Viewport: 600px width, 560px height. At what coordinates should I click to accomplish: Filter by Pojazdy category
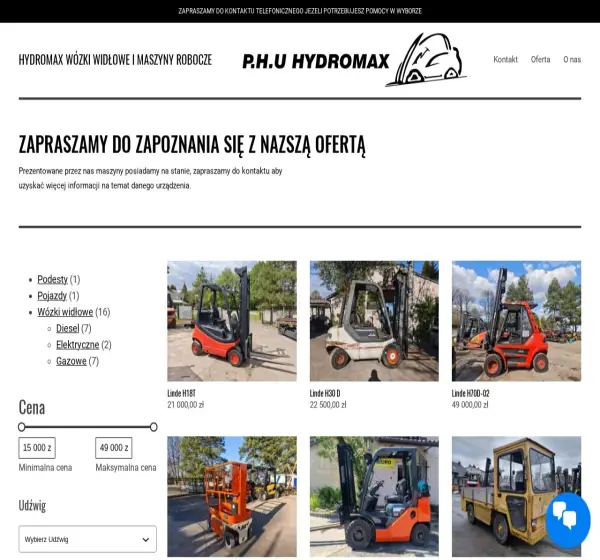[x=52, y=296]
